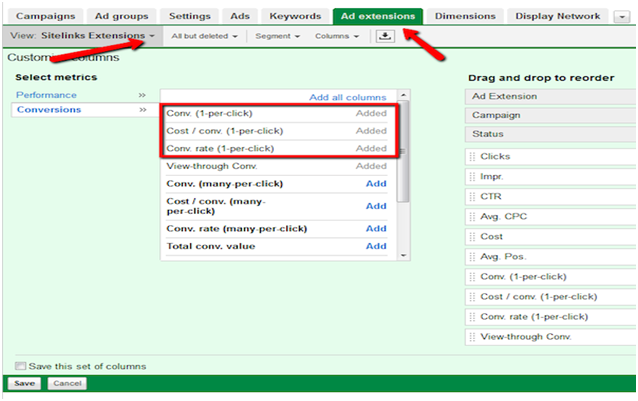Click the metrics list scrollbar thumb
638x401 pixels.
(x=403, y=151)
